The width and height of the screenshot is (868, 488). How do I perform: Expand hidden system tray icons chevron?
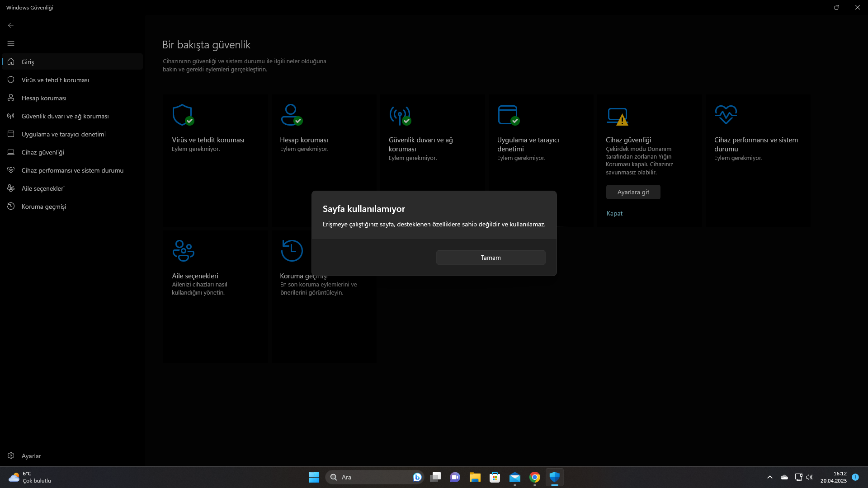770,477
